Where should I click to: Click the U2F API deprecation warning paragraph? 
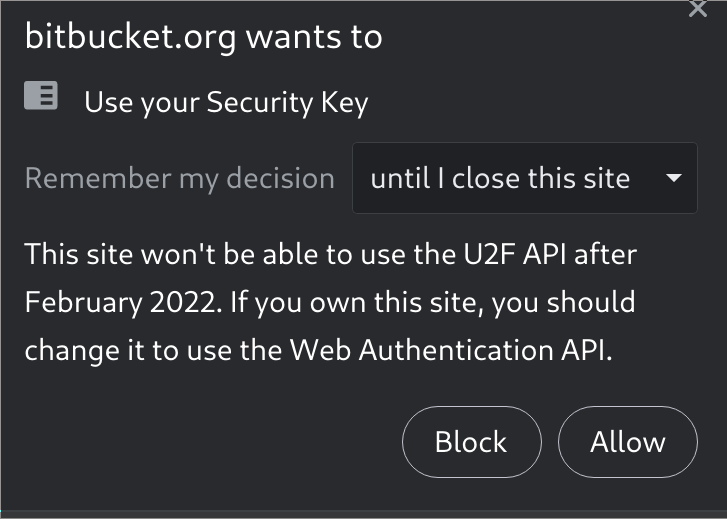pos(331,302)
